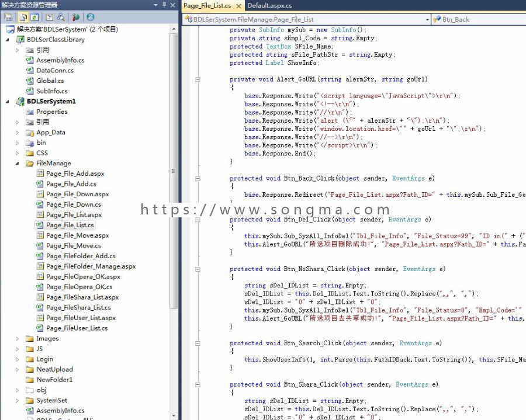The width and height of the screenshot is (526, 420).
Task: Select the SubInfo.cs file icon
Action: click(30, 91)
